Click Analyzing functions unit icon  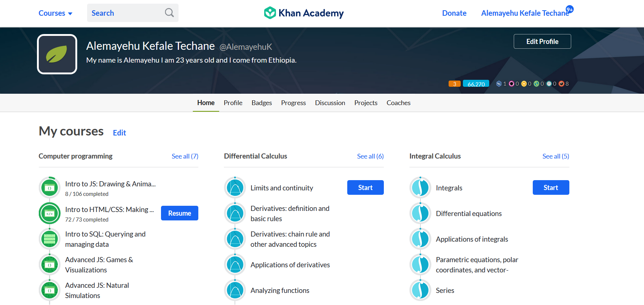coord(235,290)
